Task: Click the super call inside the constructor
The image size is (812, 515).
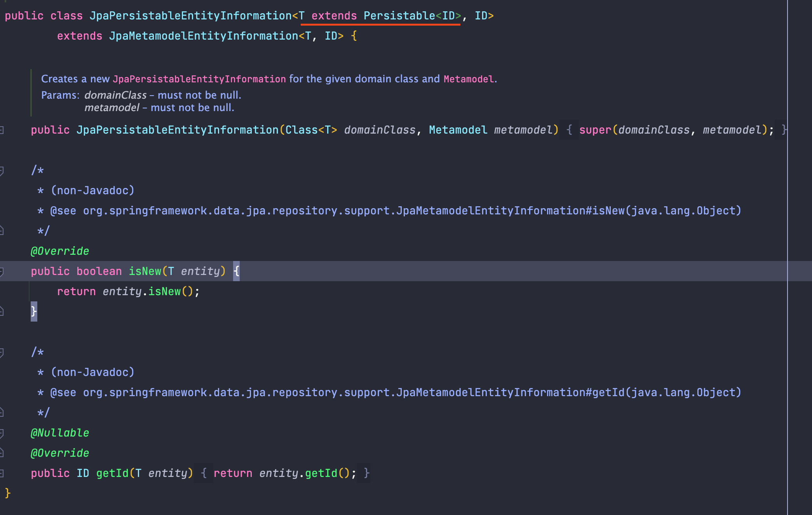Action: pos(595,130)
